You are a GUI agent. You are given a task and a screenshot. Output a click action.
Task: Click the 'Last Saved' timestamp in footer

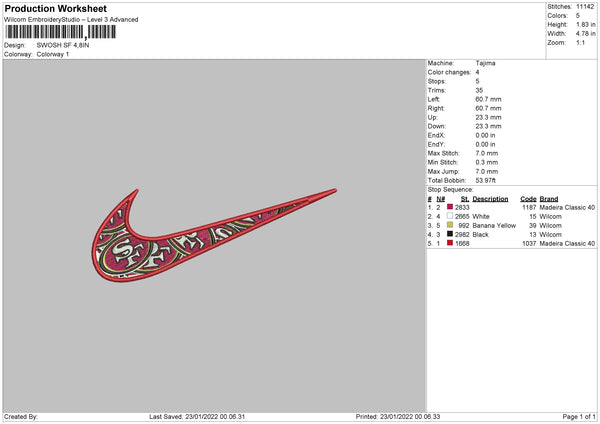coord(197,417)
